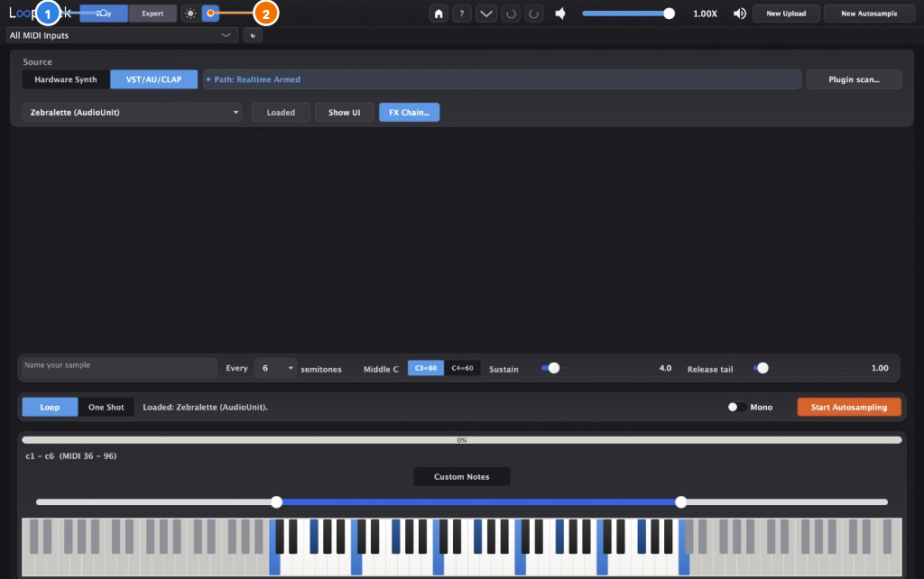924x579 pixels.
Task: Select Loop sample mode
Action: (x=51, y=407)
